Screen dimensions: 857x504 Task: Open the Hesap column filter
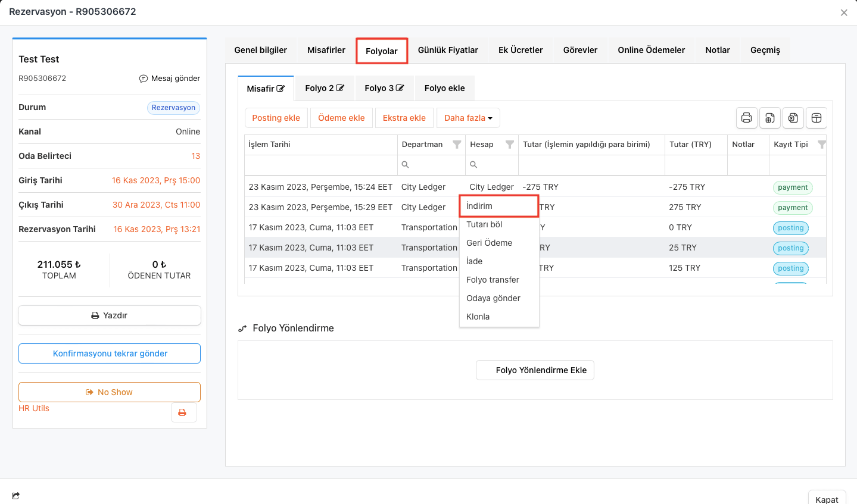point(510,145)
